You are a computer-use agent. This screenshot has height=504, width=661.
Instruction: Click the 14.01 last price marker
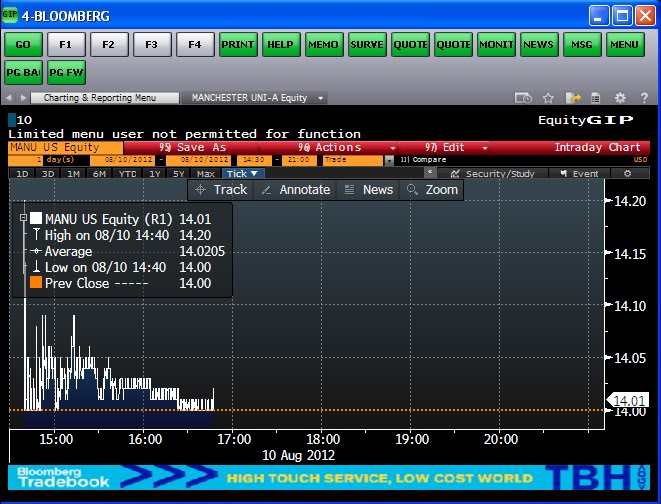(628, 400)
